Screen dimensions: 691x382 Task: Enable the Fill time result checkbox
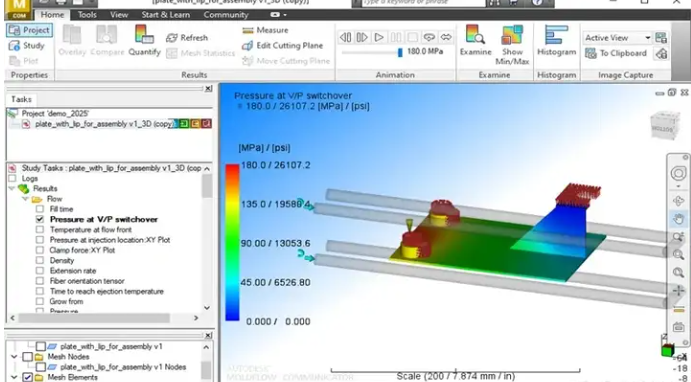[40, 209]
